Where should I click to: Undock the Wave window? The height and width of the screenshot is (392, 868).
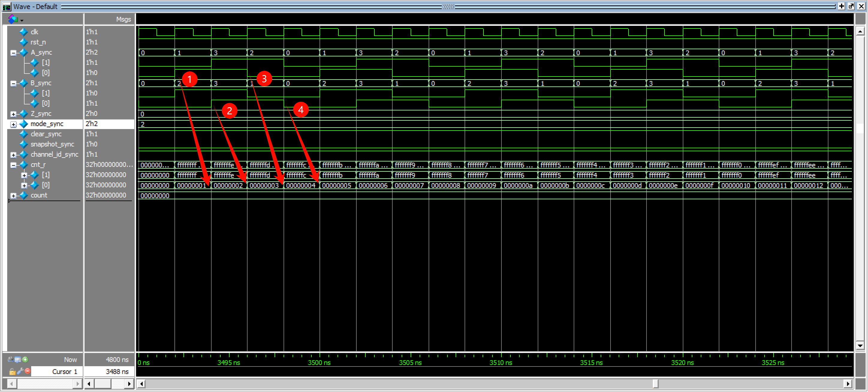(851, 6)
